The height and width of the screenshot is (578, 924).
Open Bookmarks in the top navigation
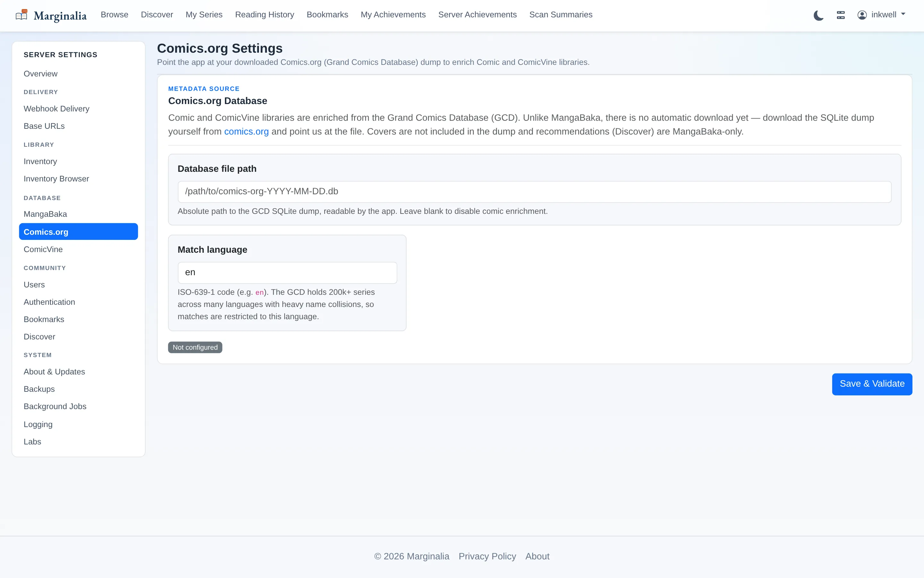click(x=327, y=15)
